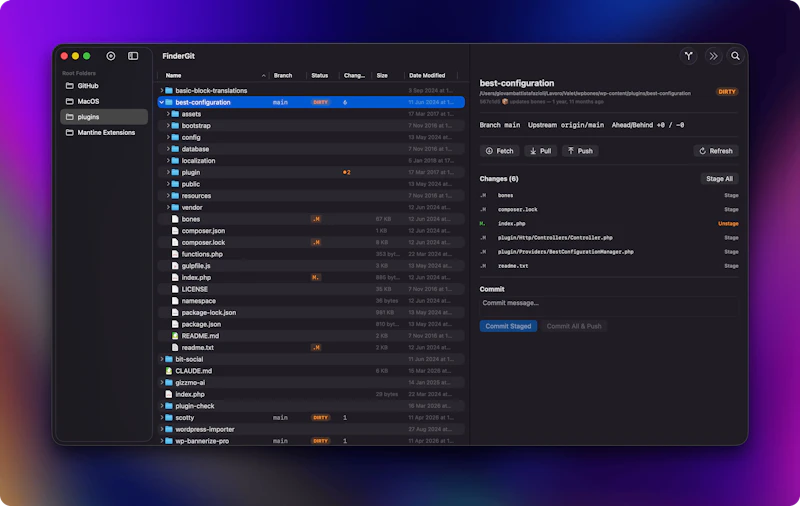Select the gizzmo-ai folder row

311,383
